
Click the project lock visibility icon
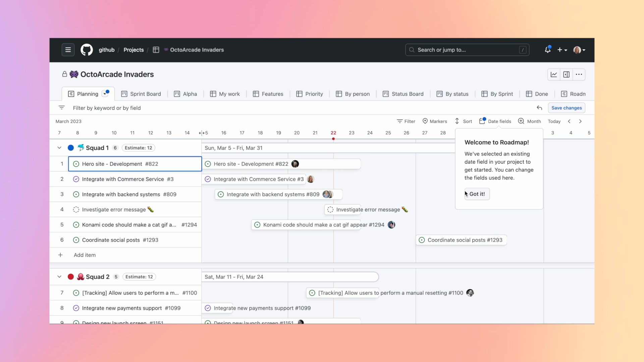(x=64, y=74)
